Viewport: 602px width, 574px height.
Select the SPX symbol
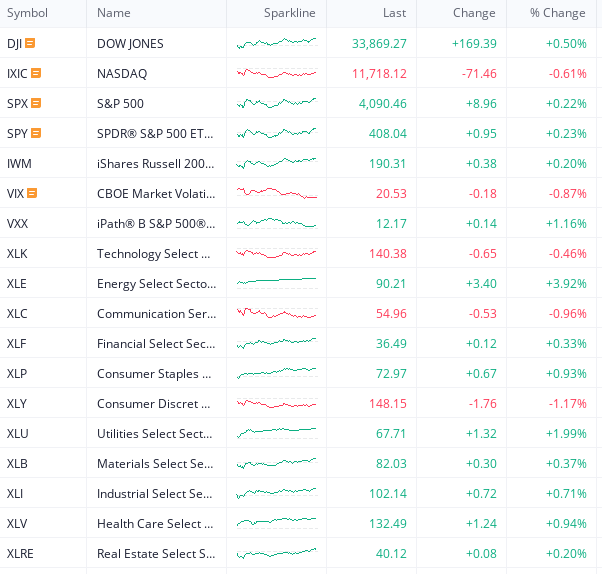tap(17, 104)
